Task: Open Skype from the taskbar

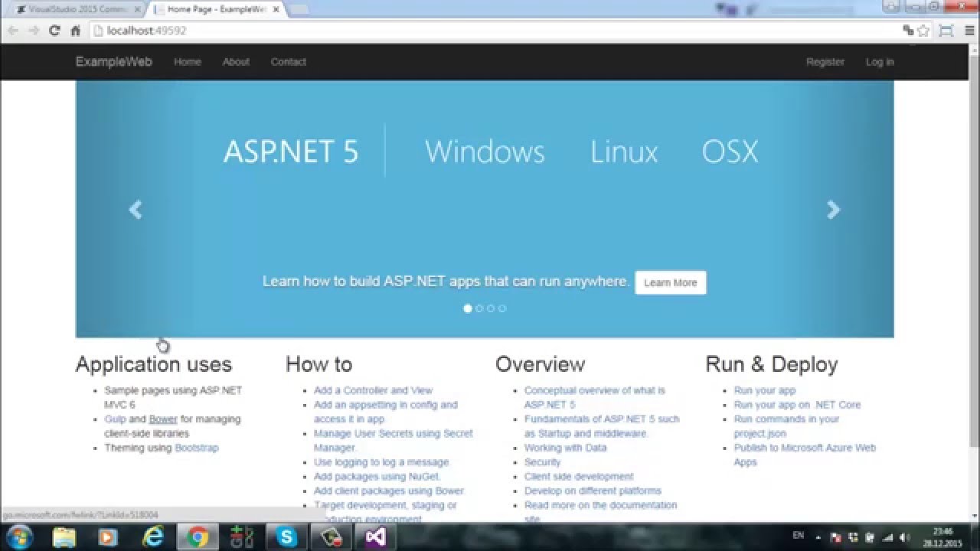Action: click(287, 537)
